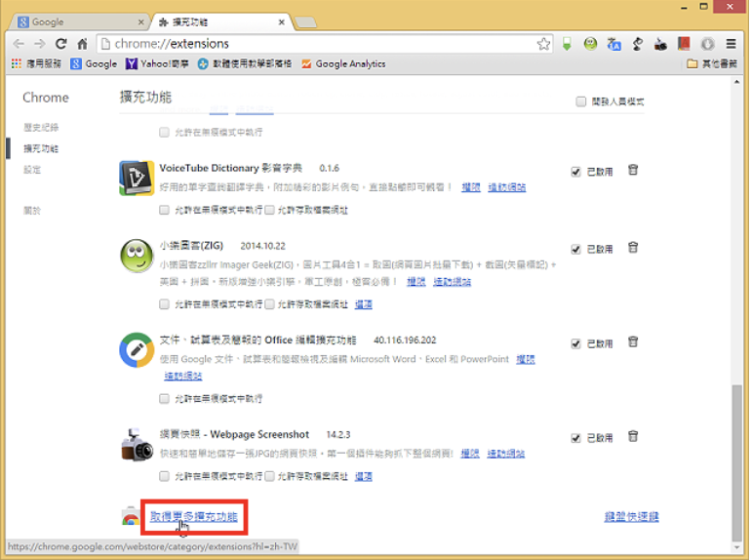Click the Office editing extension logo
This screenshot has width=751, height=560.
coord(137,350)
